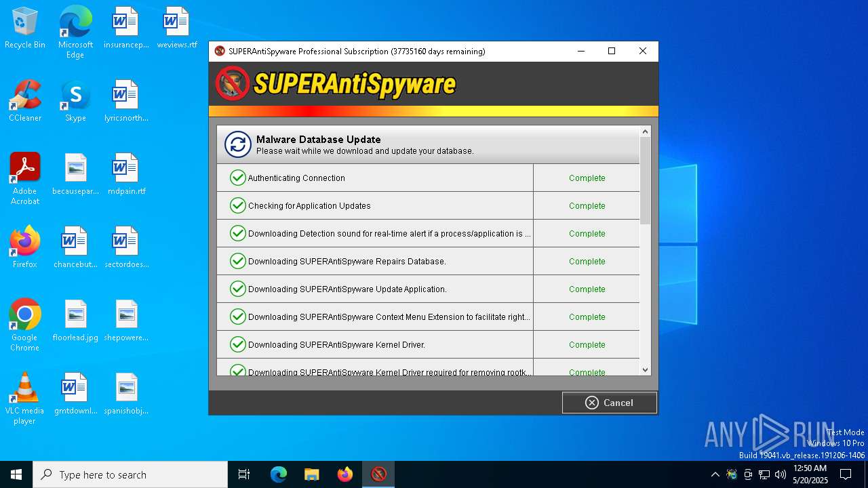The image size is (868, 488).
Task: Click the Cancel button
Action: pyautogui.click(x=609, y=403)
